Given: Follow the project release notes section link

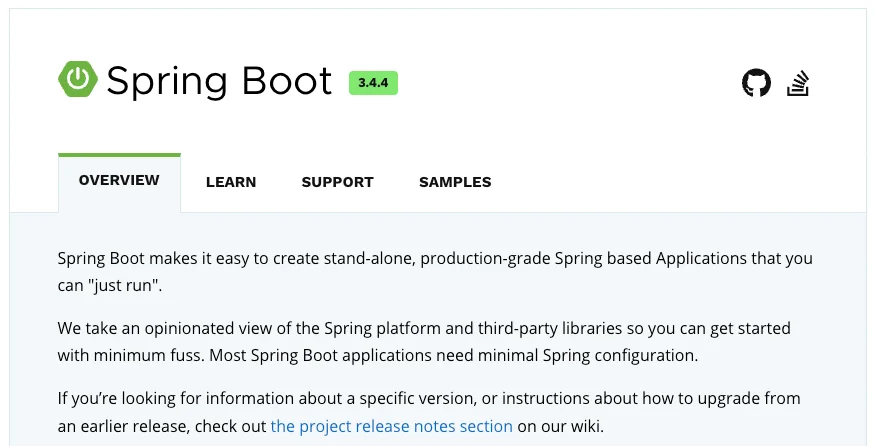Looking at the screenshot, I should tap(392, 426).
